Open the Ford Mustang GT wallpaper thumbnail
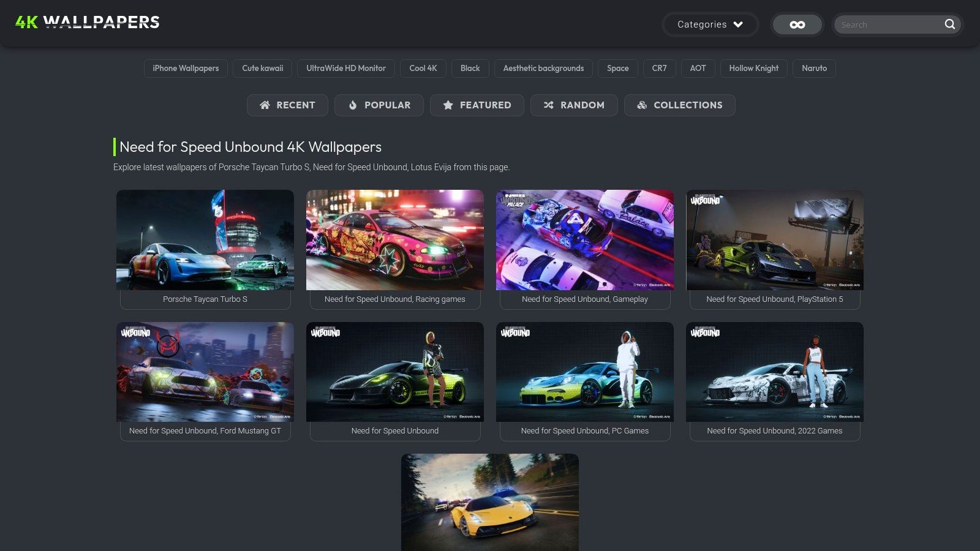The height and width of the screenshot is (551, 980). coord(205,372)
